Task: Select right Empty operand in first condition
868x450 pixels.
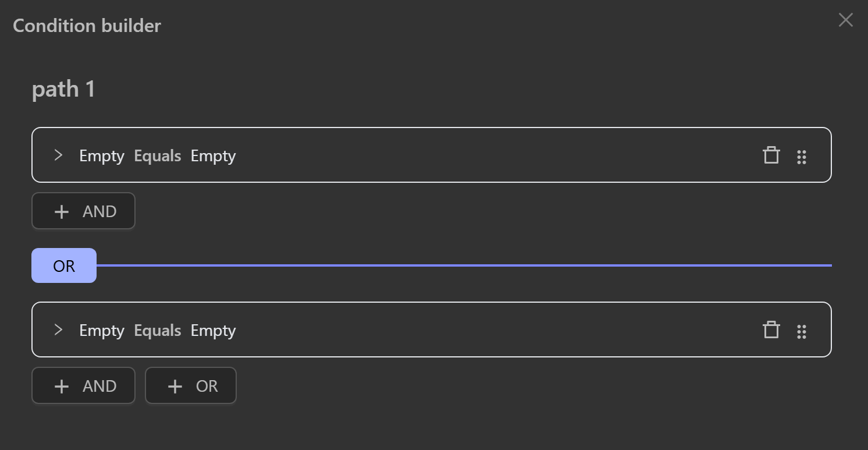Action: (213, 156)
